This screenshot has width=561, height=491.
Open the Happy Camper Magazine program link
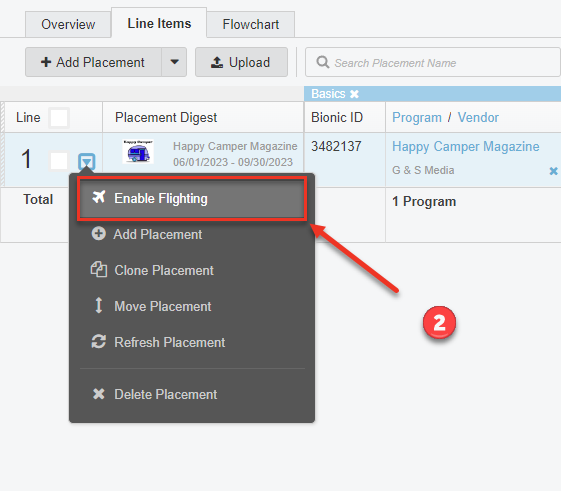tap(465, 146)
